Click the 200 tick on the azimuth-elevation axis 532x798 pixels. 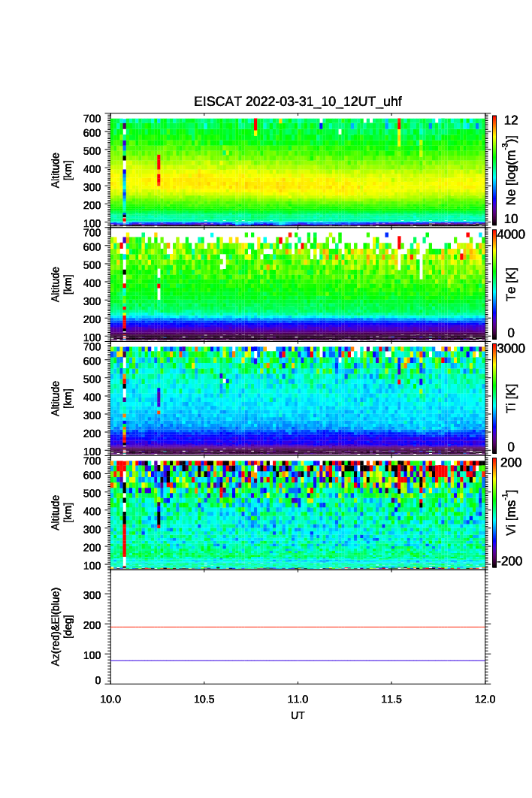point(92,625)
